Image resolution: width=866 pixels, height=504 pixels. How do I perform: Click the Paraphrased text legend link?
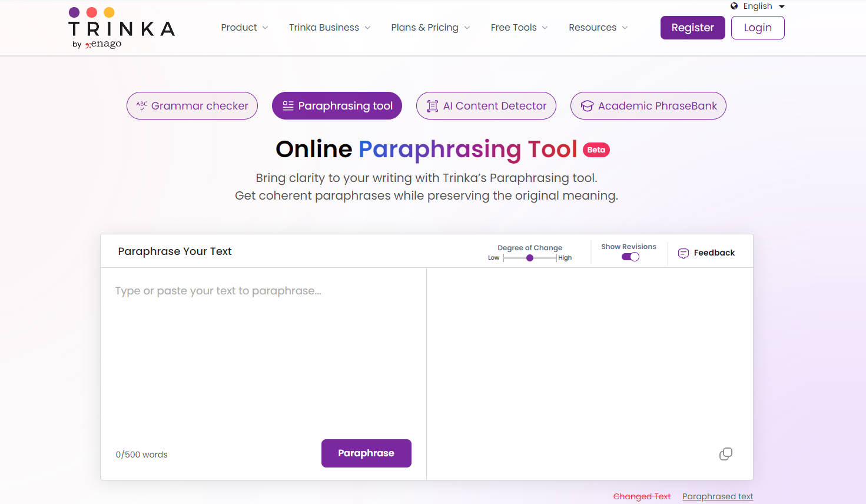[718, 496]
